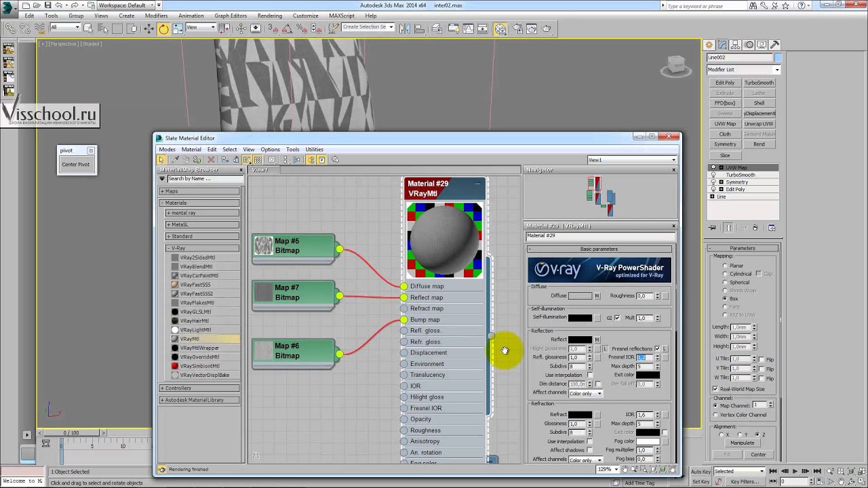
Task: Click the Manipulate button
Action: click(x=742, y=443)
